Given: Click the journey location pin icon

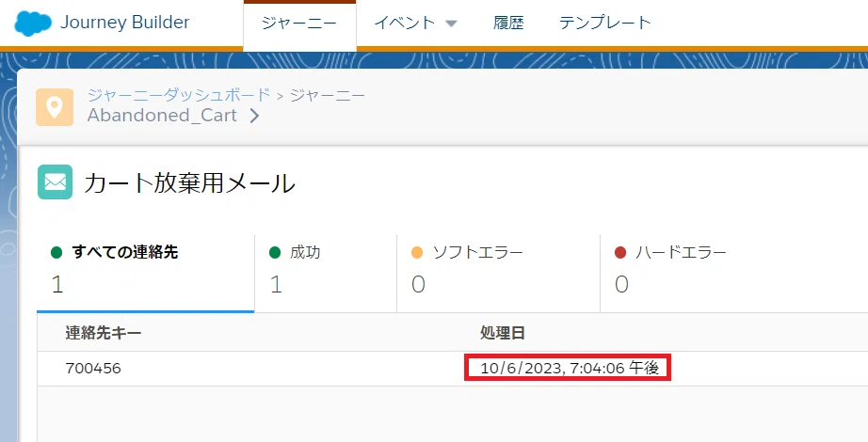Looking at the screenshot, I should [55, 107].
